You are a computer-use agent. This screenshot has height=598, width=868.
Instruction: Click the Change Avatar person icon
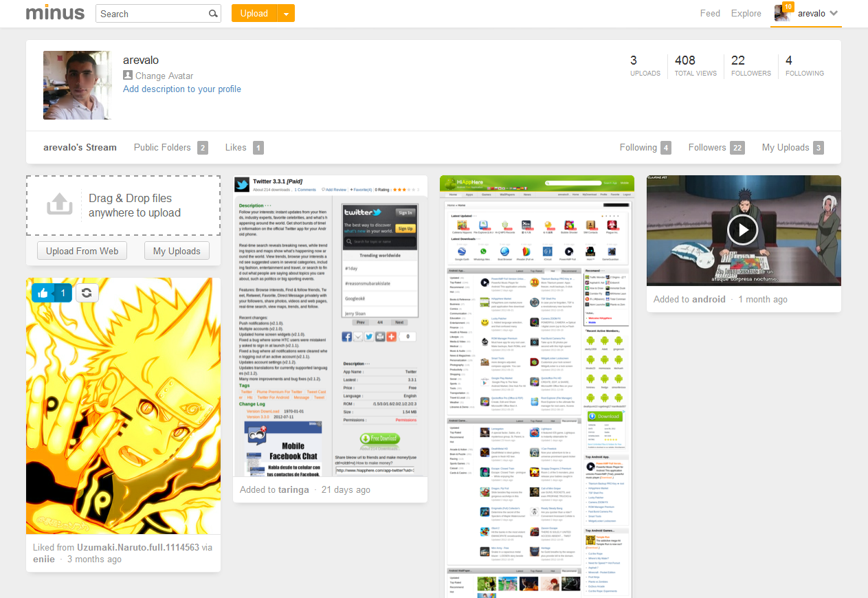click(x=127, y=76)
